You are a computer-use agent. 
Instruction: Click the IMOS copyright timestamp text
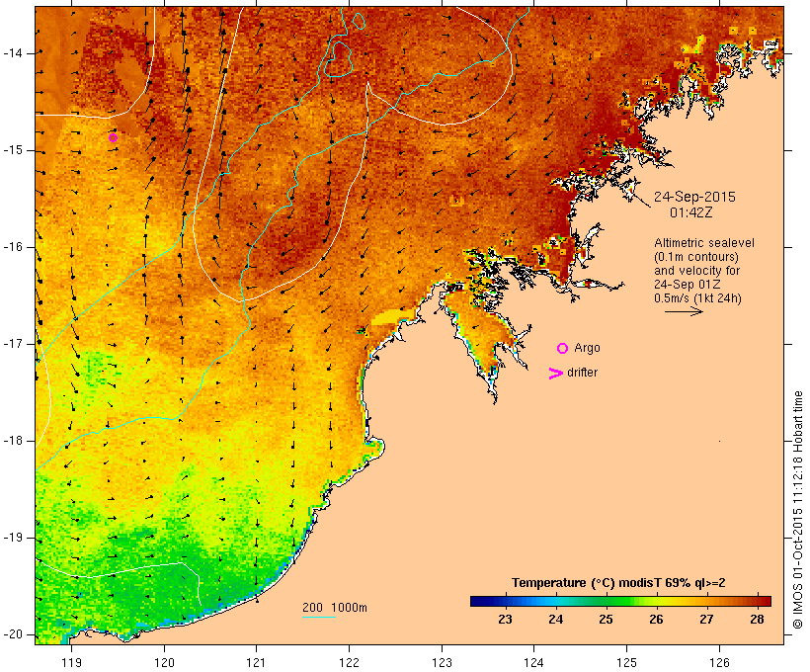coord(797,510)
